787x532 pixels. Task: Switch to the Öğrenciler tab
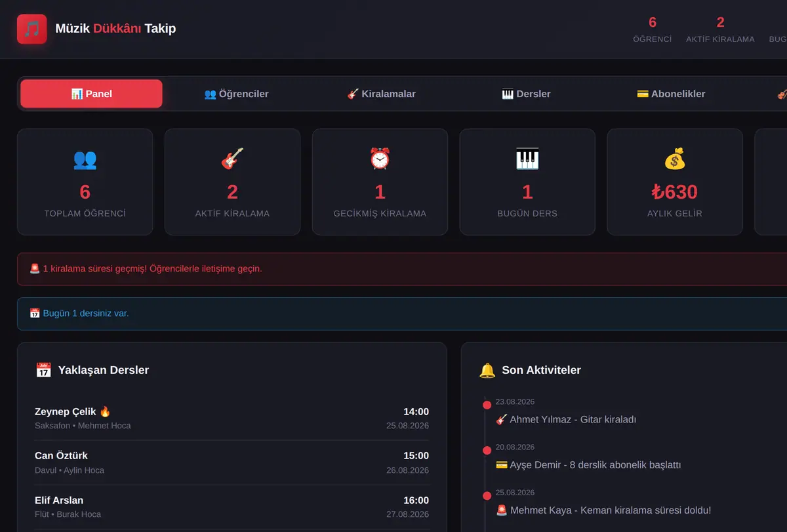(236, 94)
